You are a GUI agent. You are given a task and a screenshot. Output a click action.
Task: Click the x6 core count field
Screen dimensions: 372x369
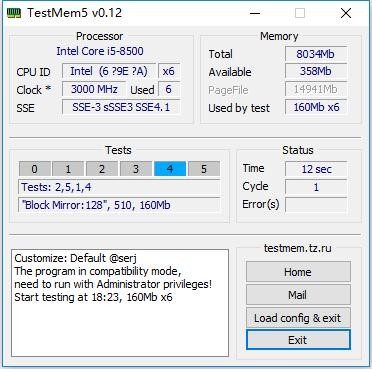tap(169, 71)
